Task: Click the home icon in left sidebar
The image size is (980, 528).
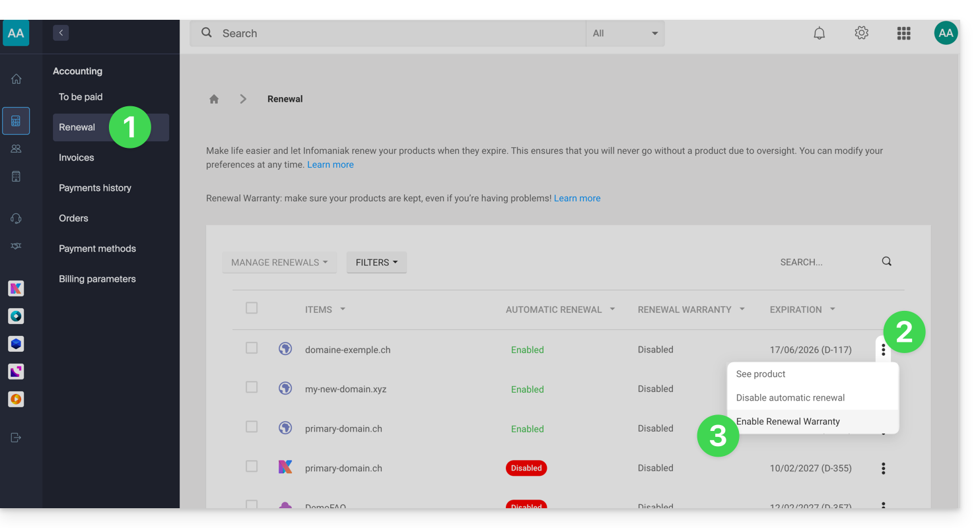Action: [x=16, y=79]
